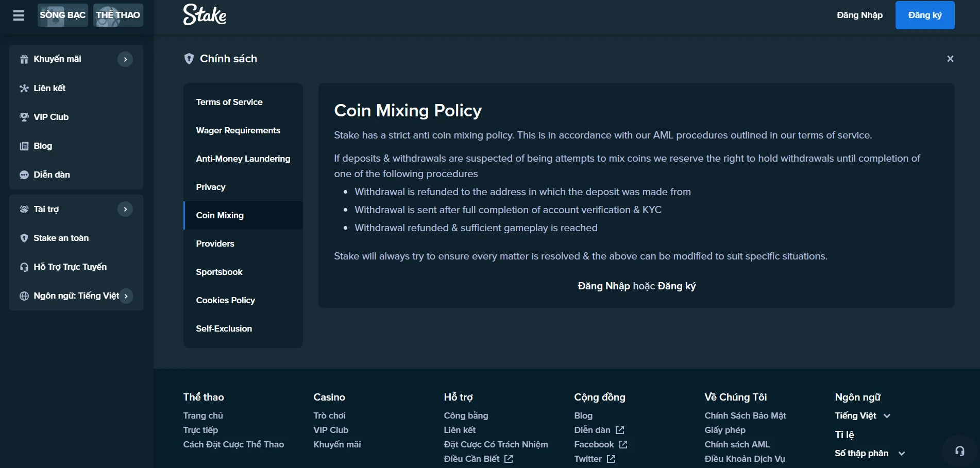The image size is (980, 468).
Task: Click external link icon next to Điều Cần Biết
Action: pos(509,459)
